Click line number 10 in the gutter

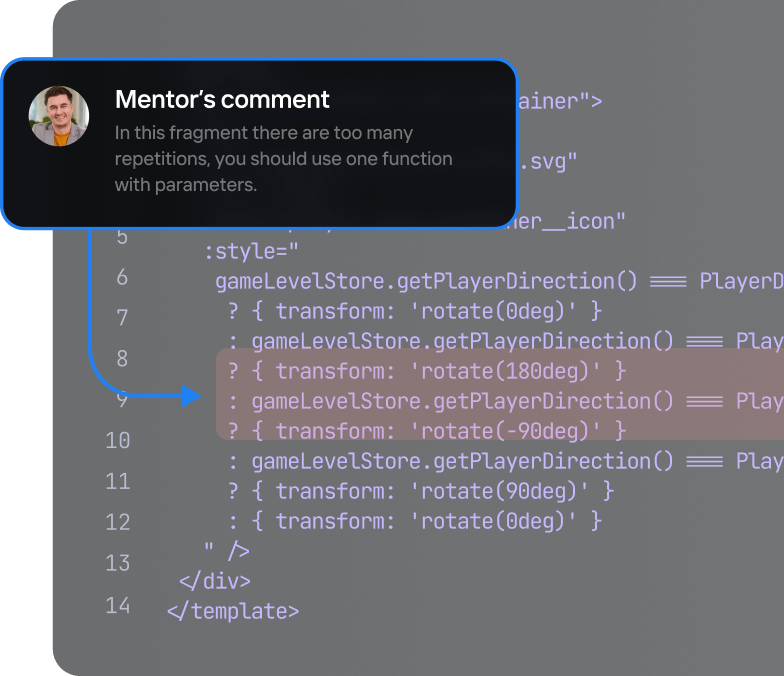coord(118,440)
